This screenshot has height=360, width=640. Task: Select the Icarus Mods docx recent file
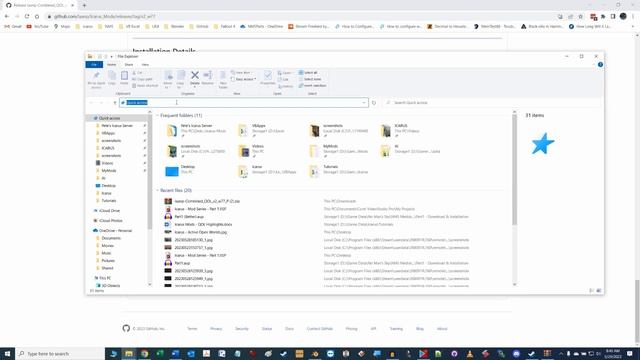203,224
